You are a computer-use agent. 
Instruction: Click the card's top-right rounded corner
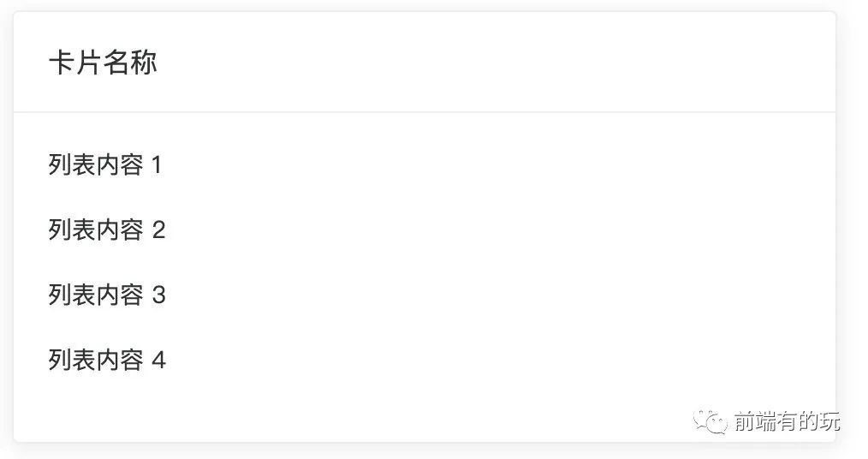pyautogui.click(x=832, y=15)
